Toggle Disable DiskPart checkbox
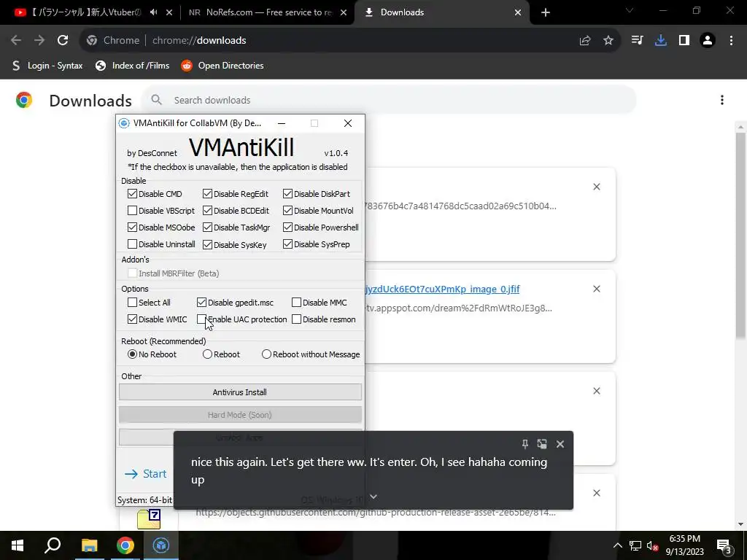747x560 pixels. (x=287, y=194)
